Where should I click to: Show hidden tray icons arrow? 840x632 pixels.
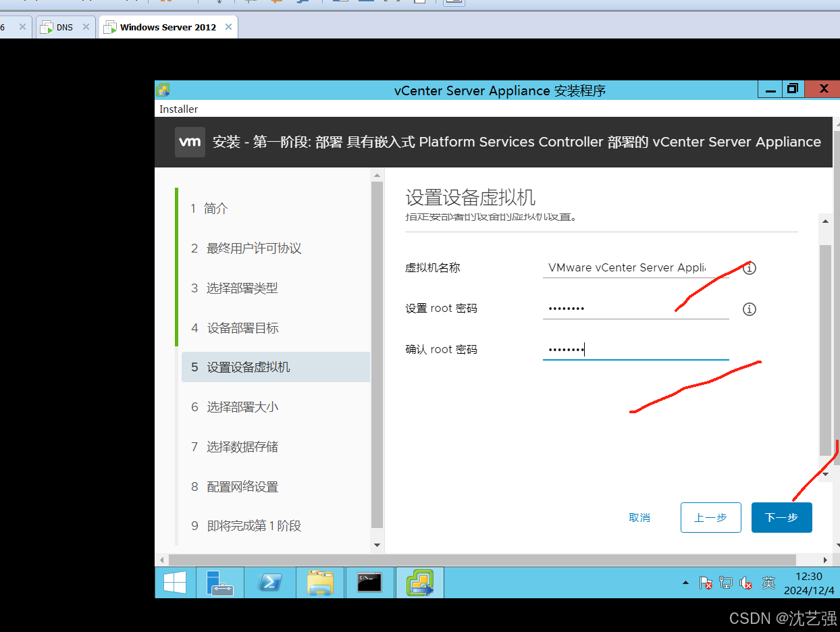coord(686,583)
